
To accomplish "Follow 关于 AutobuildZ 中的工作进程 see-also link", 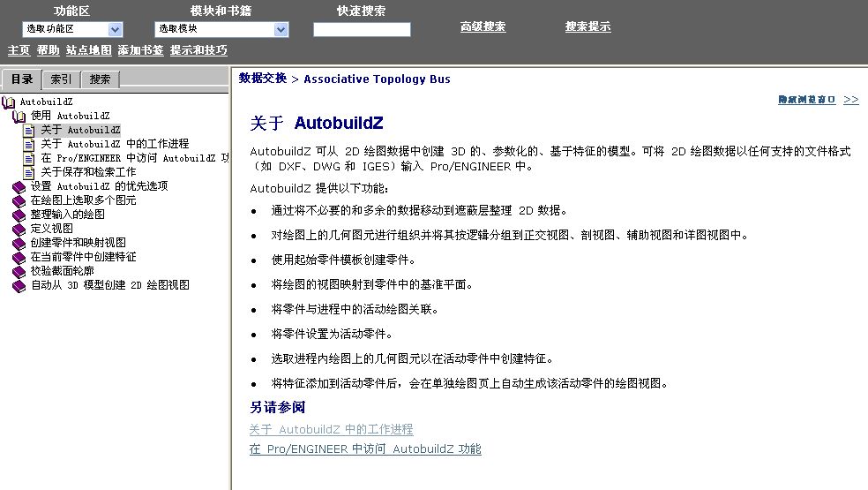I will (x=331, y=430).
